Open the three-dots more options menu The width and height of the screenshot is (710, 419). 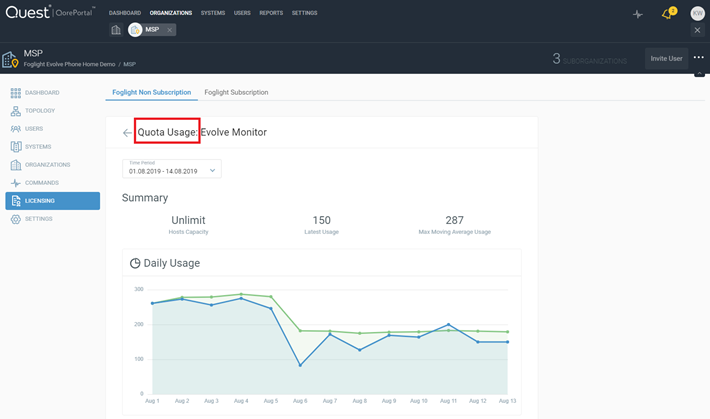tap(698, 58)
